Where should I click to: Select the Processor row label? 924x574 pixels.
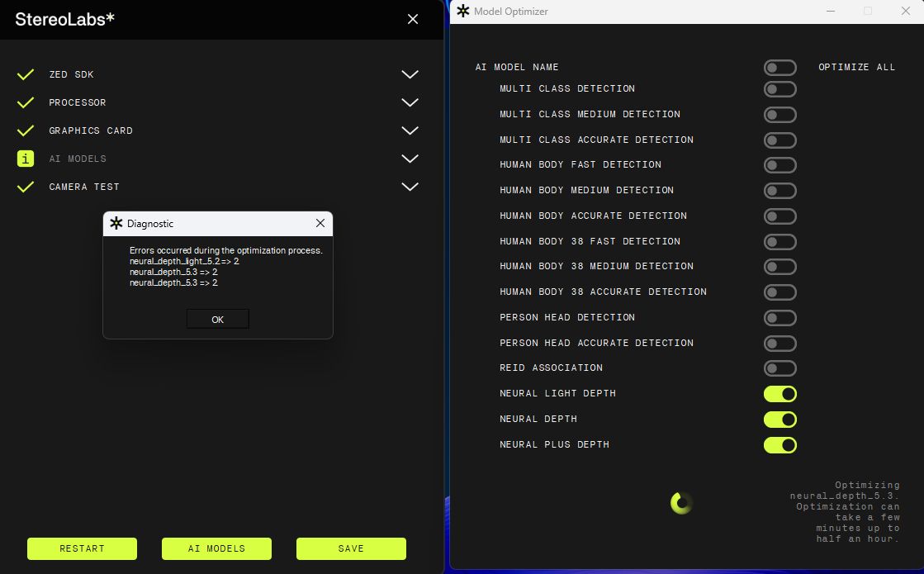point(78,102)
